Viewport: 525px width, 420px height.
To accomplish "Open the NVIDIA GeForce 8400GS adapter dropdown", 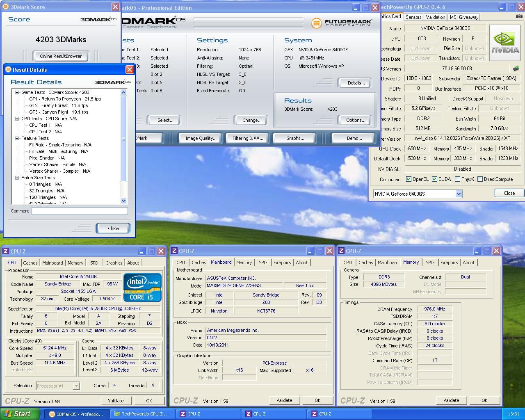I will 459,194.
